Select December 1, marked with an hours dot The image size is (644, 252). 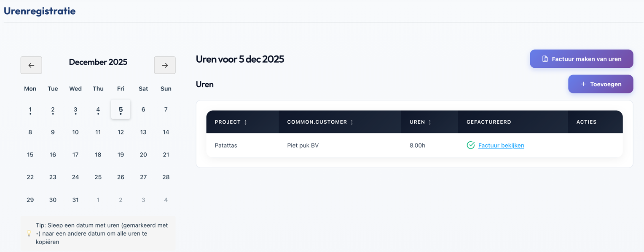(x=30, y=109)
